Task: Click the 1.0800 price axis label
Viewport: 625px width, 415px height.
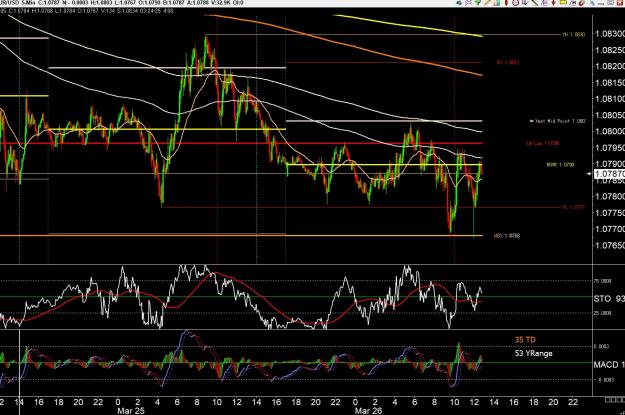Action: [x=610, y=132]
